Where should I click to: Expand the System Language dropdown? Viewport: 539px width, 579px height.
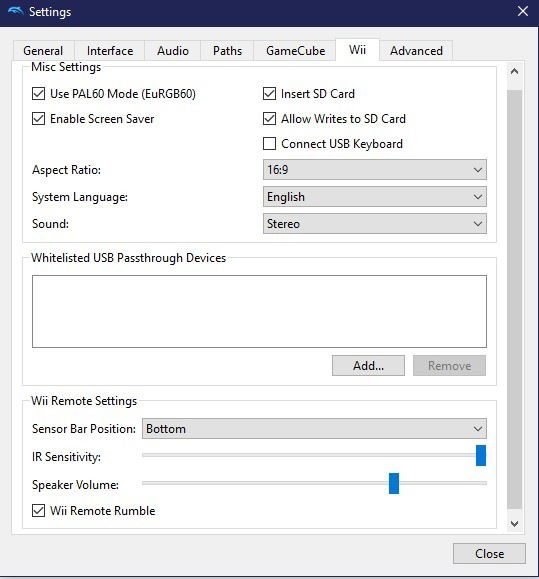(375, 196)
